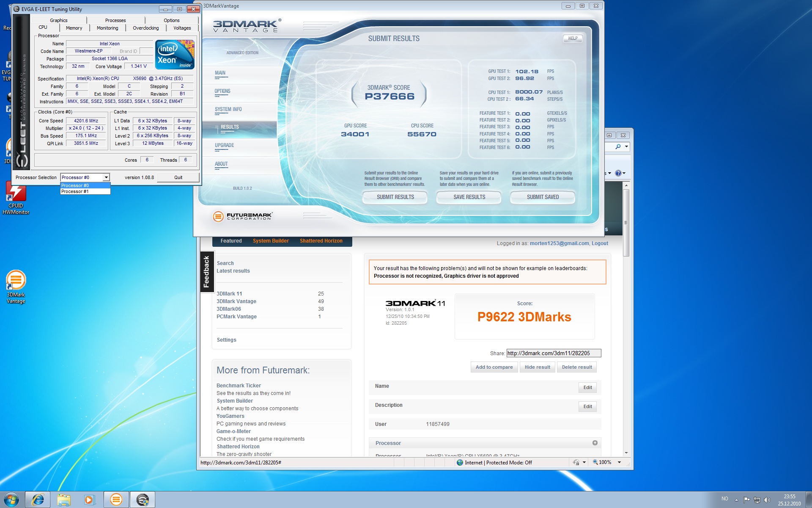Select E-LEET CPU tab
This screenshot has height=508, width=812.
coord(43,27)
